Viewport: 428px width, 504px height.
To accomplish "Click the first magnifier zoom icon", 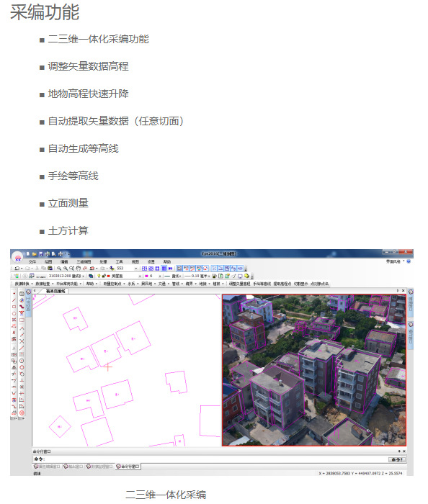I will 59,268.
